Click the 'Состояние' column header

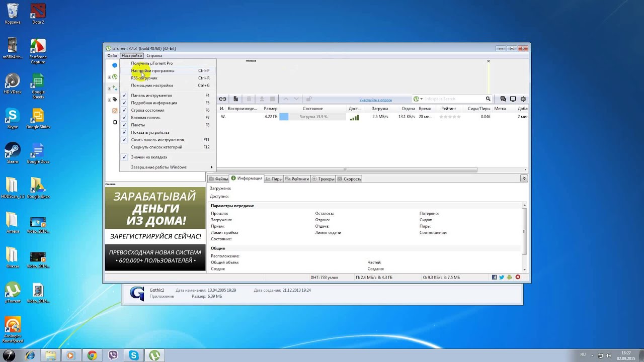click(x=312, y=109)
